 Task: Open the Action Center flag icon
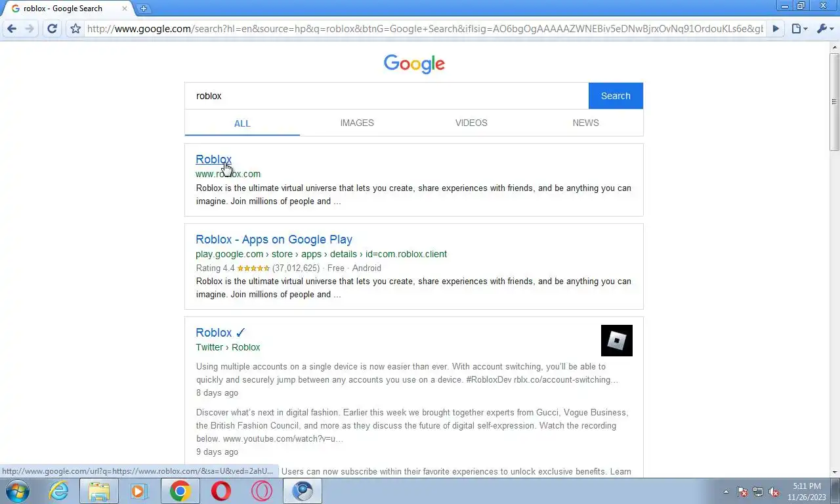click(742, 492)
